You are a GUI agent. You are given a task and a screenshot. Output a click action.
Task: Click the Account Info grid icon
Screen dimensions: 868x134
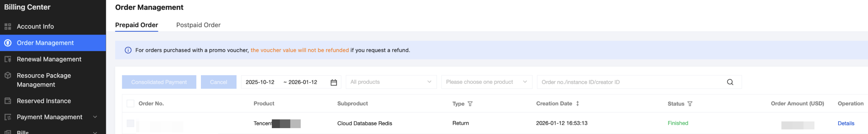8,26
